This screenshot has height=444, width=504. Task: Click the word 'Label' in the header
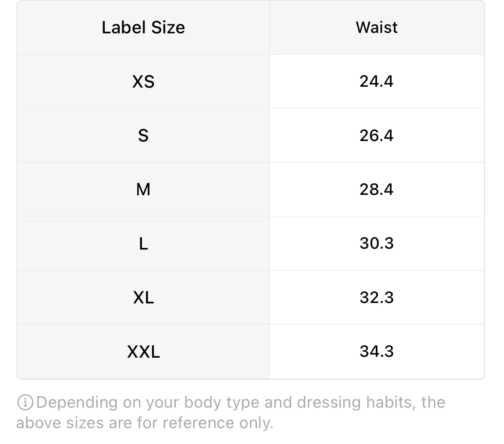(x=124, y=27)
